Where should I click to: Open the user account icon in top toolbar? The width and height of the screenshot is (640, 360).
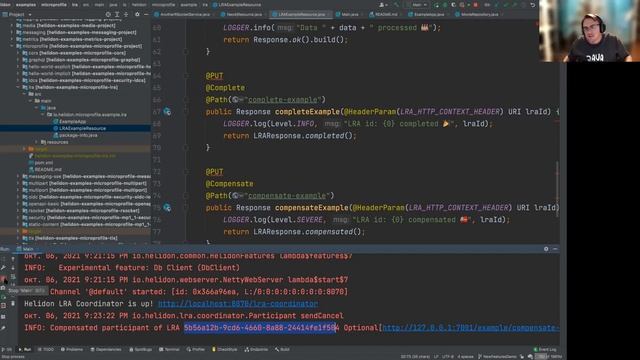pyautogui.click(x=383, y=5)
